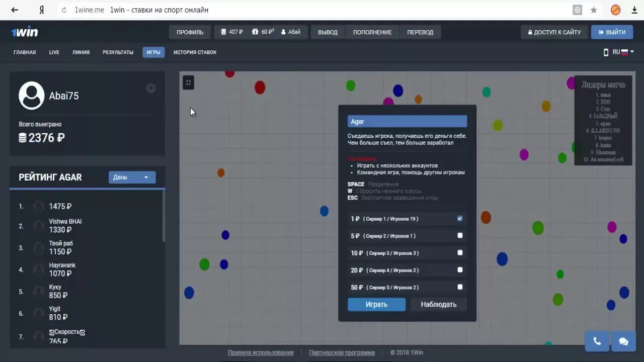This screenshot has height=362, width=644.
Task: Uncheck the 1 ₽ Сервер 1 checkbox
Action: [460, 219]
